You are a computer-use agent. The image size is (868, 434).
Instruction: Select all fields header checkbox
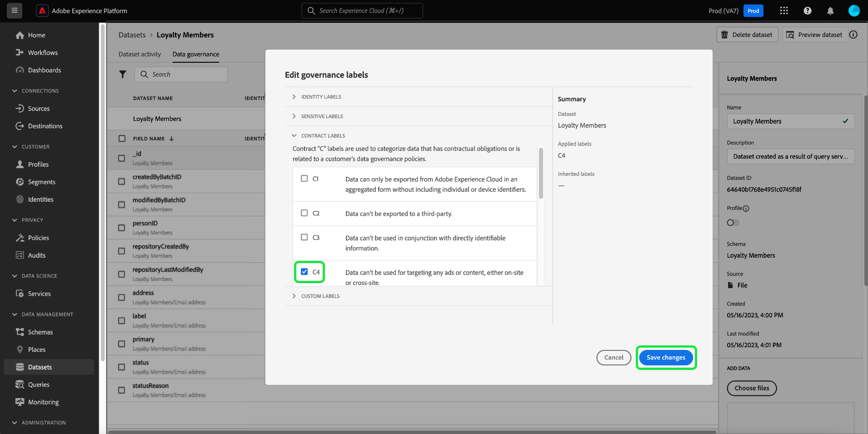(x=122, y=139)
